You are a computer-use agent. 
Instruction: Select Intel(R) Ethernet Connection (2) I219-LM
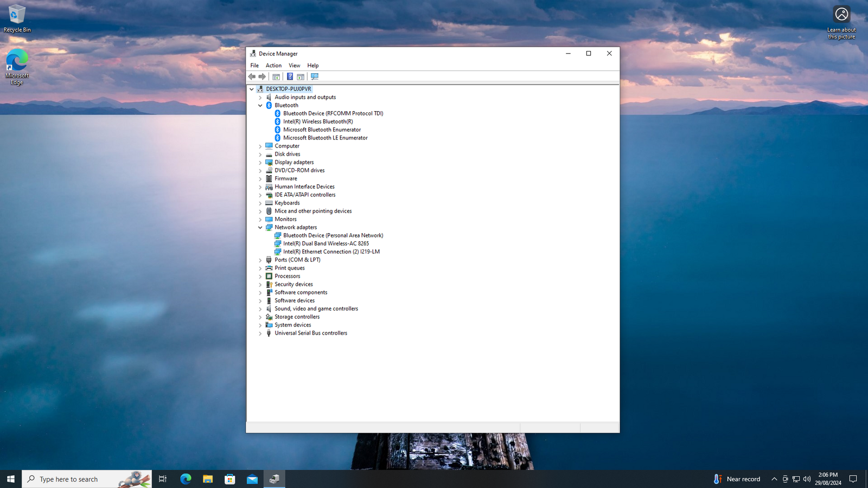tap(331, 252)
